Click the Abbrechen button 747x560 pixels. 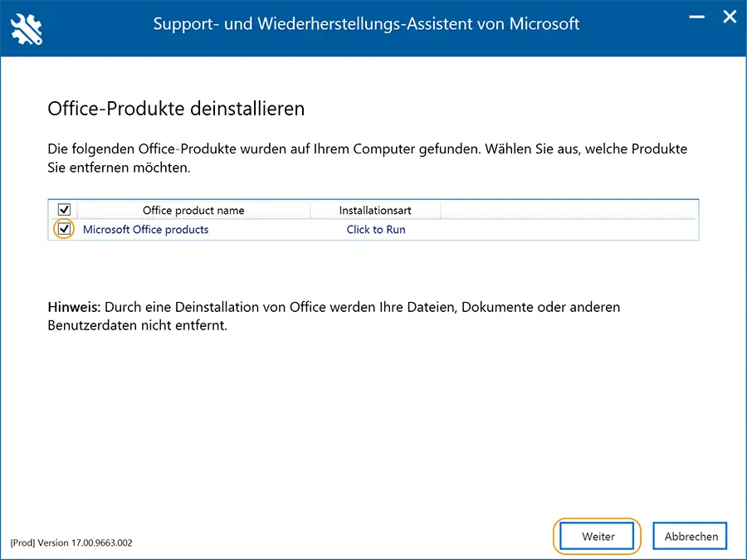pos(690,536)
